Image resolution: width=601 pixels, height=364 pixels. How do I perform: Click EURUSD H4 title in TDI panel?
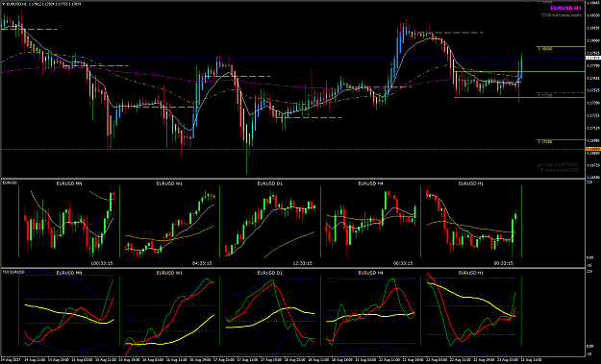[370, 273]
